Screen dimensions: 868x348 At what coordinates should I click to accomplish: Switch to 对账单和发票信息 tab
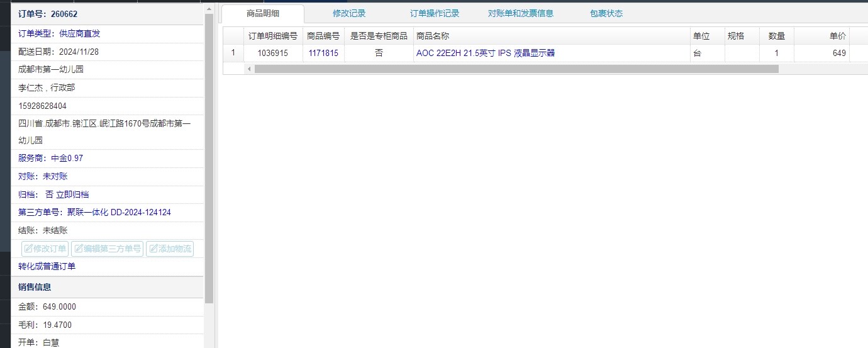point(521,13)
